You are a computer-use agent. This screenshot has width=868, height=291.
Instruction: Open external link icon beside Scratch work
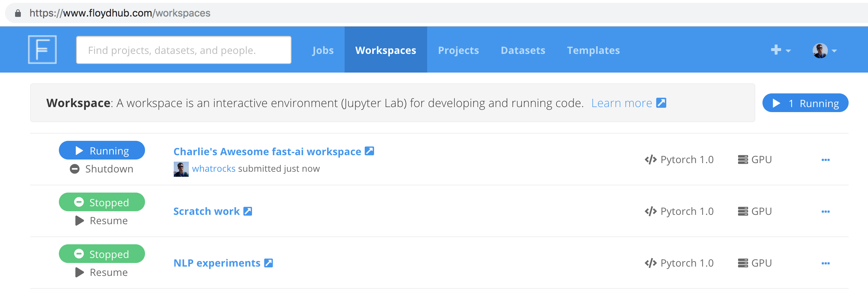tap(248, 211)
